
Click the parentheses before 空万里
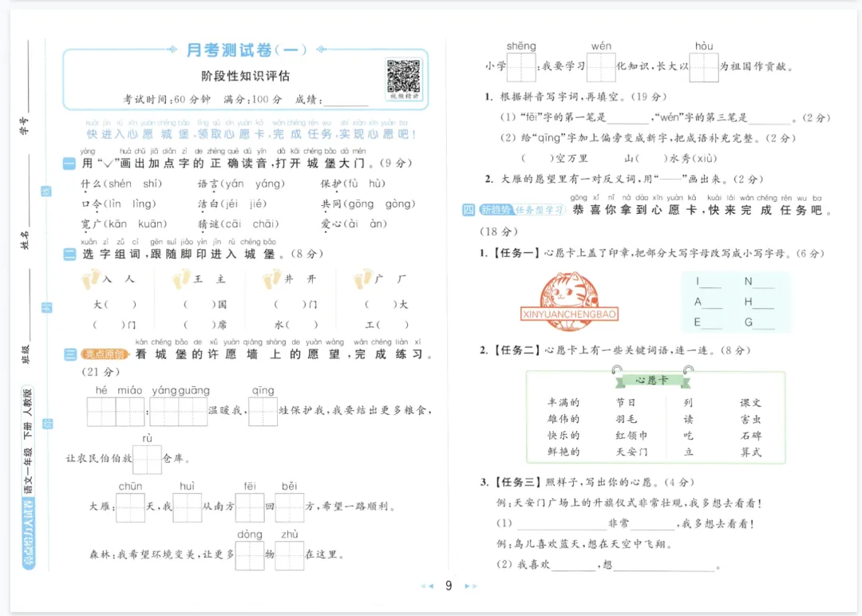coord(537,159)
